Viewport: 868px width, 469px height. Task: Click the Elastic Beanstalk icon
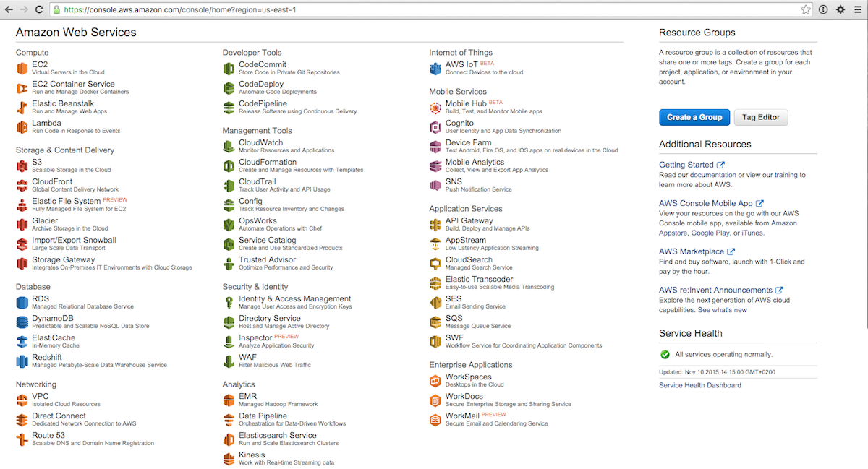(22, 108)
